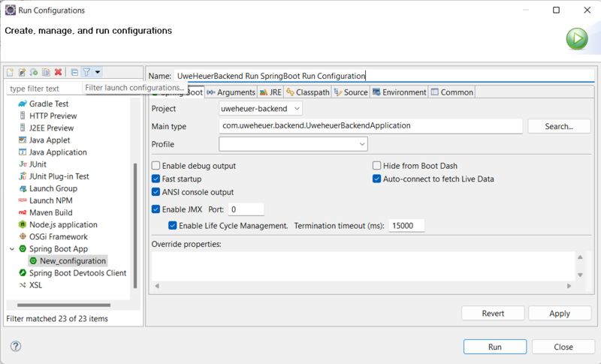Collapse all launch configuration tree items
Viewport: 601px width, 364px height.
(x=74, y=72)
